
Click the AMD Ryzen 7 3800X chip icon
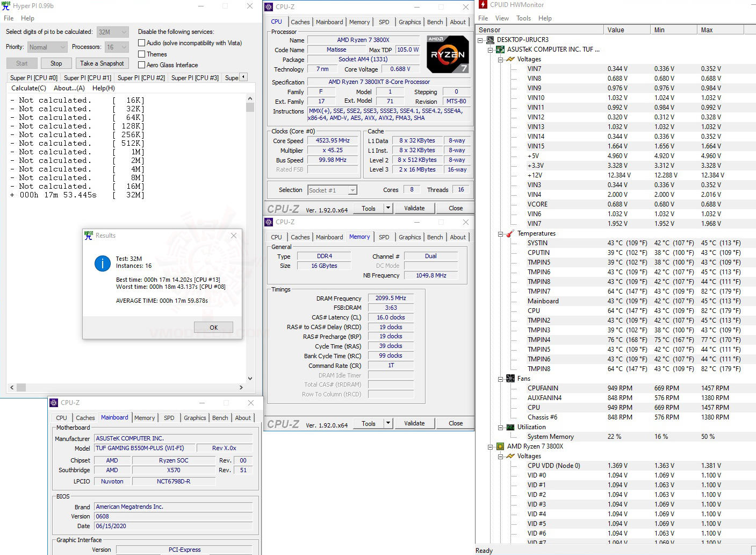[500, 446]
